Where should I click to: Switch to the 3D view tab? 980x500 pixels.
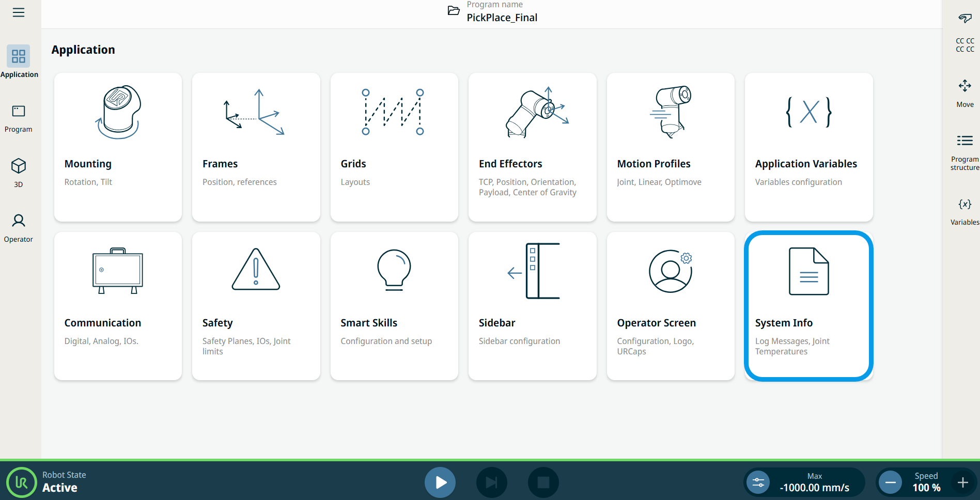pos(19,173)
